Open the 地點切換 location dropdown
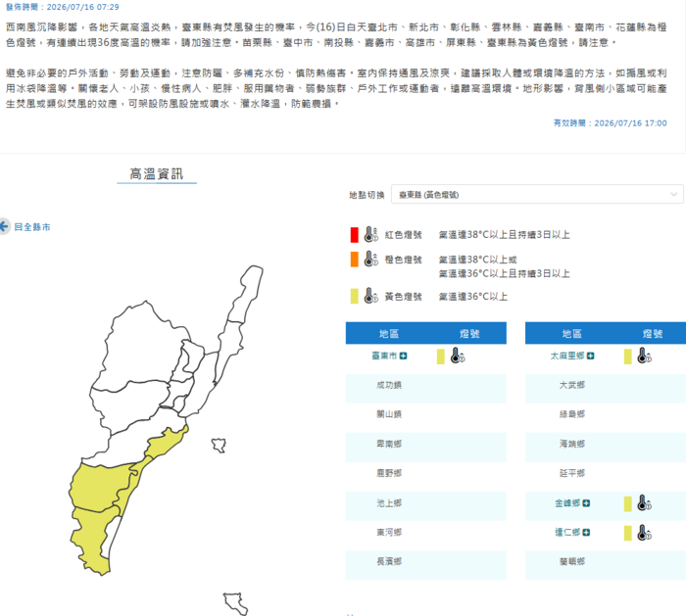 (x=537, y=195)
